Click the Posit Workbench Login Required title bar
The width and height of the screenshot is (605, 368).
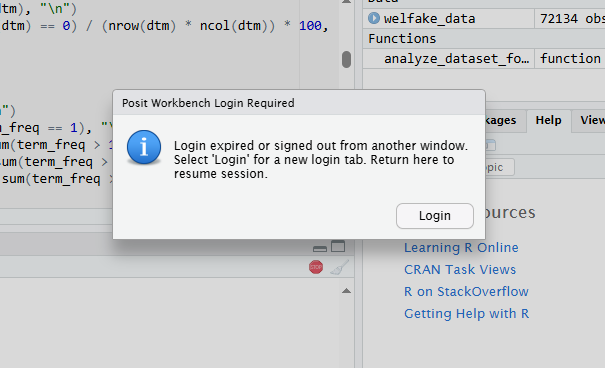[x=299, y=103]
